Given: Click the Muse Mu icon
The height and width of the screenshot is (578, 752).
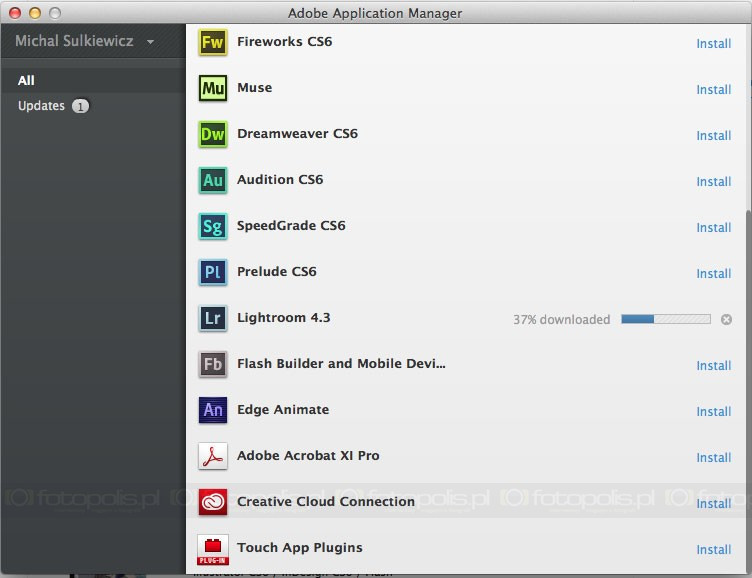Looking at the screenshot, I should 212,88.
